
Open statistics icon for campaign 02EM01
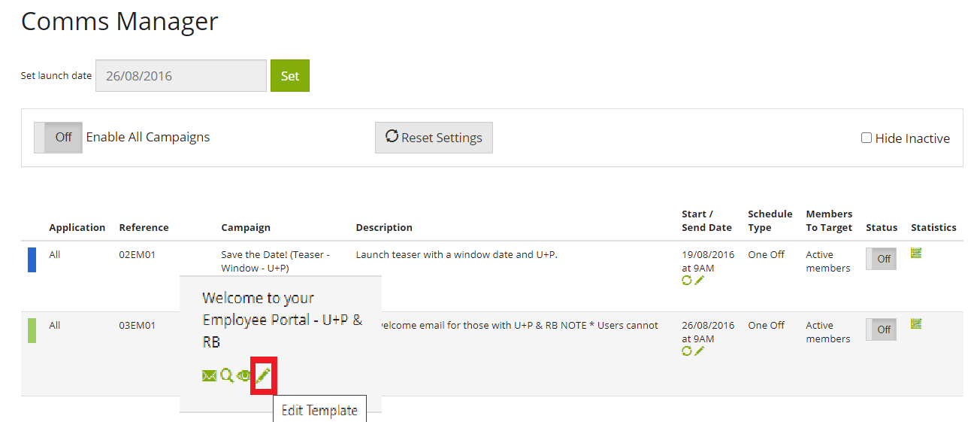[916, 254]
